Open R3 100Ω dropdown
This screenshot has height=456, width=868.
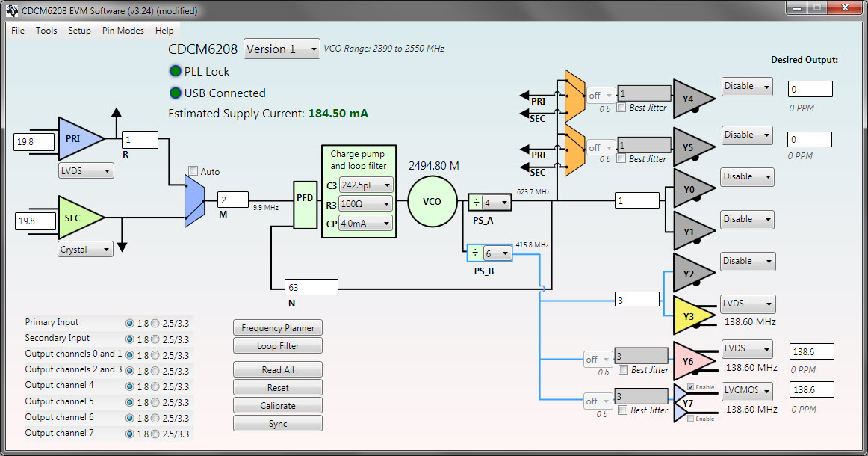pyautogui.click(x=366, y=204)
